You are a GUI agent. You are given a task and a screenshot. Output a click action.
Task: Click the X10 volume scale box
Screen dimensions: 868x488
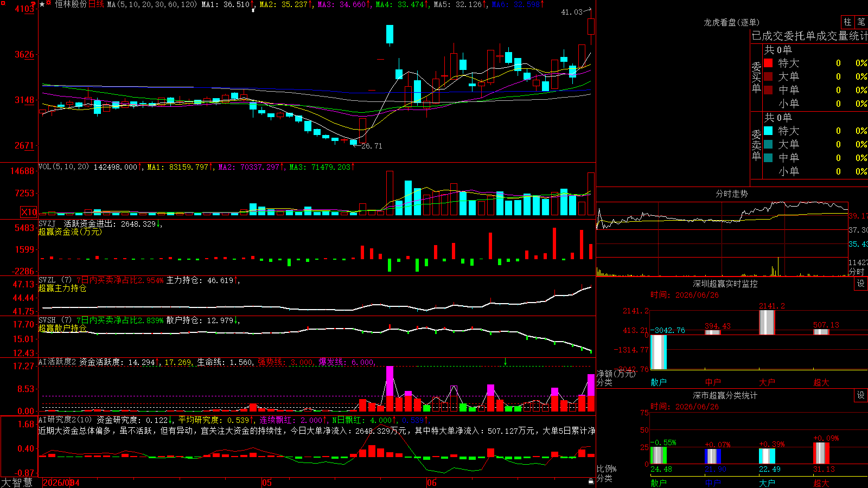click(29, 212)
